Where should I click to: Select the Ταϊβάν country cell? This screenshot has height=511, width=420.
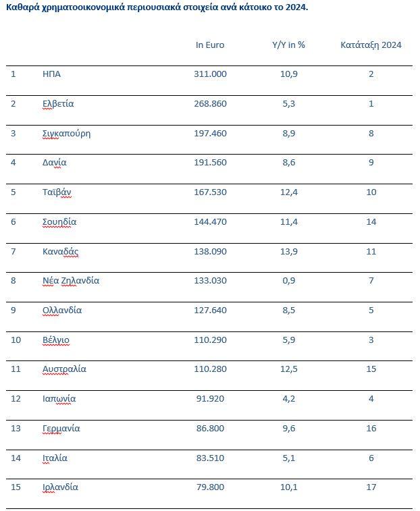click(x=57, y=192)
